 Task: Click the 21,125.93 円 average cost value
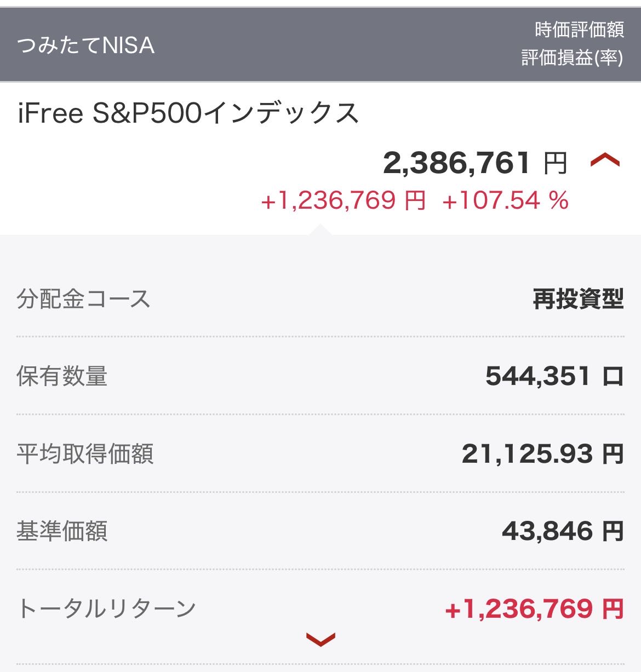tap(542, 454)
